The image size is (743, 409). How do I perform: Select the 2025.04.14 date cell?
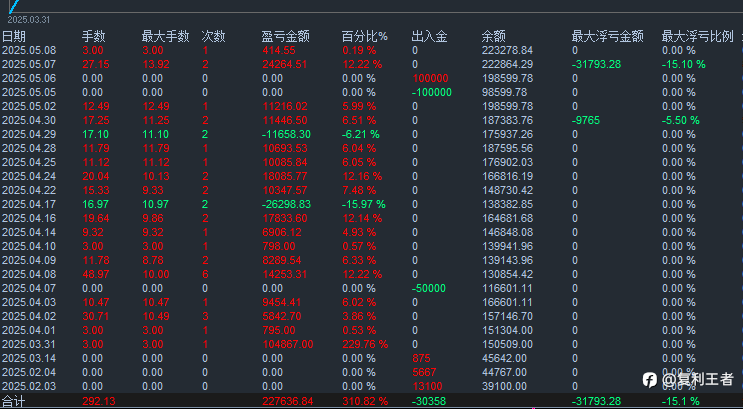click(29, 232)
